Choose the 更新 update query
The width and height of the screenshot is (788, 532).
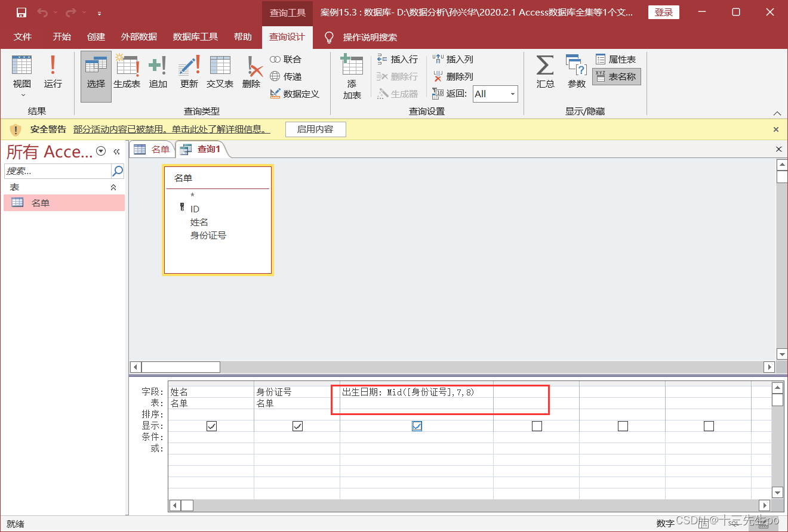[x=189, y=72]
